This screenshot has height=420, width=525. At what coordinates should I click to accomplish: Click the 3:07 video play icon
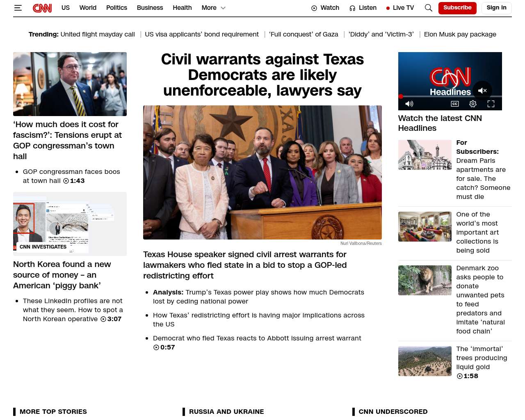103,319
